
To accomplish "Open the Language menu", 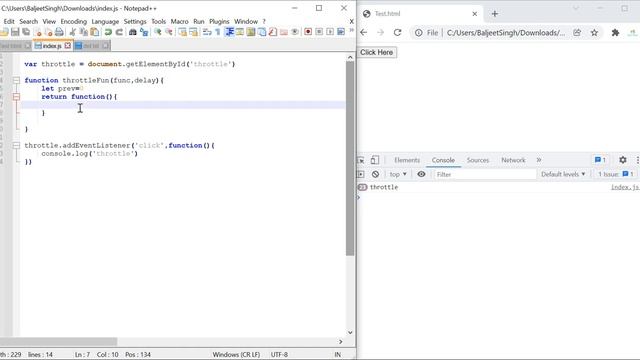I will (x=105, y=21).
